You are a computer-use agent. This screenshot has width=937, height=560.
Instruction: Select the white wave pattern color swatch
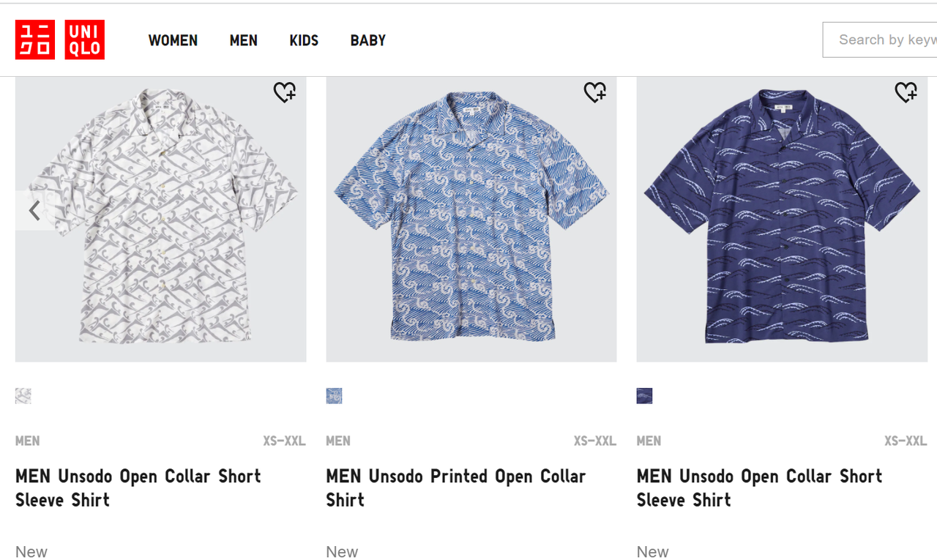23,396
